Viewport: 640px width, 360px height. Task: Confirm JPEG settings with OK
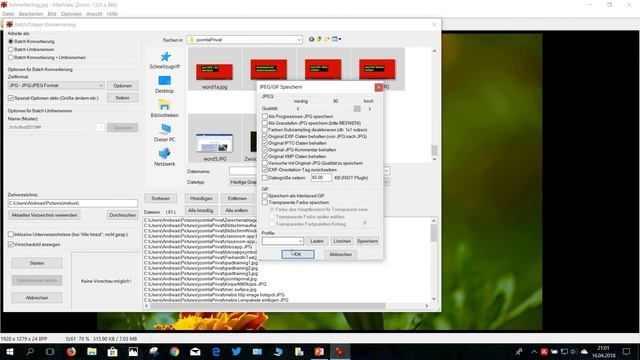(x=298, y=254)
